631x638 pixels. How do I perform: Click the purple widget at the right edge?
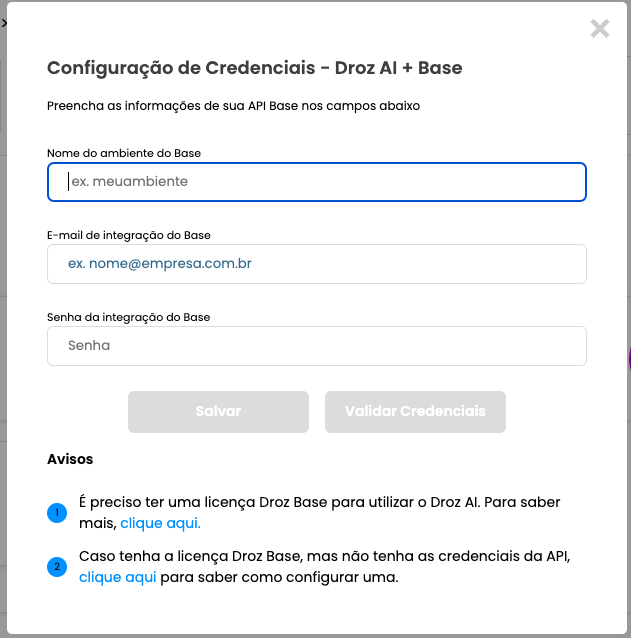pyautogui.click(x=629, y=358)
